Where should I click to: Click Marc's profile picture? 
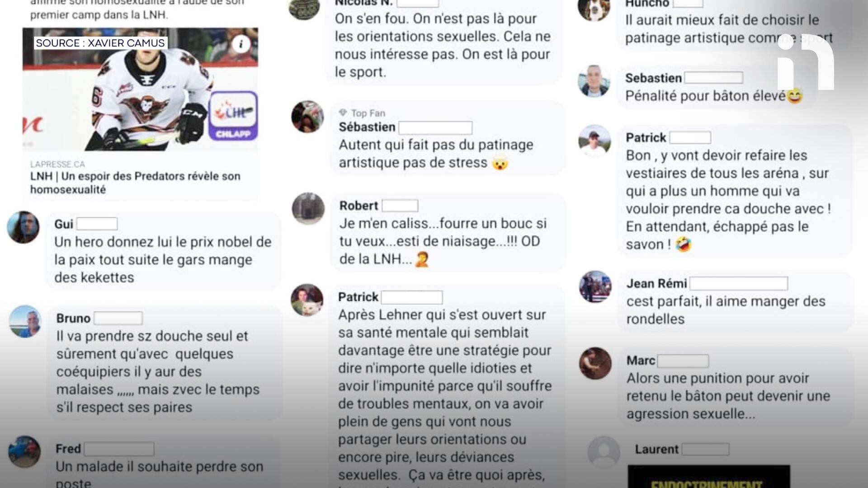595,363
